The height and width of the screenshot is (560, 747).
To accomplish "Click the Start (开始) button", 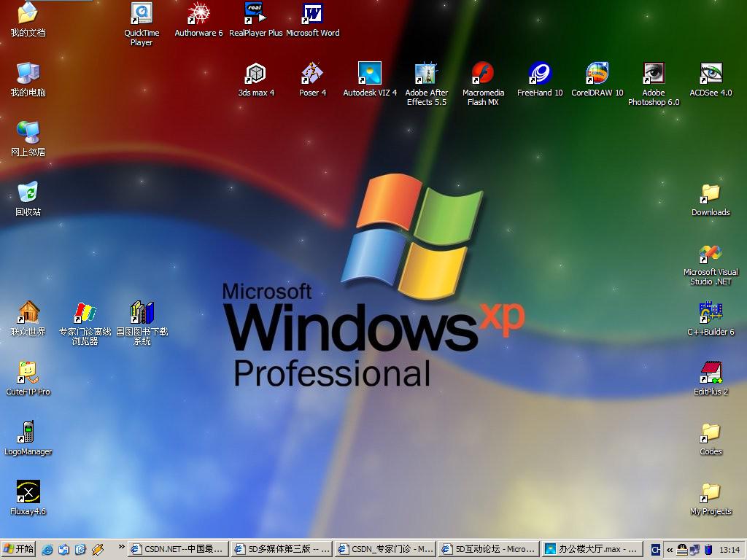I will [x=19, y=549].
